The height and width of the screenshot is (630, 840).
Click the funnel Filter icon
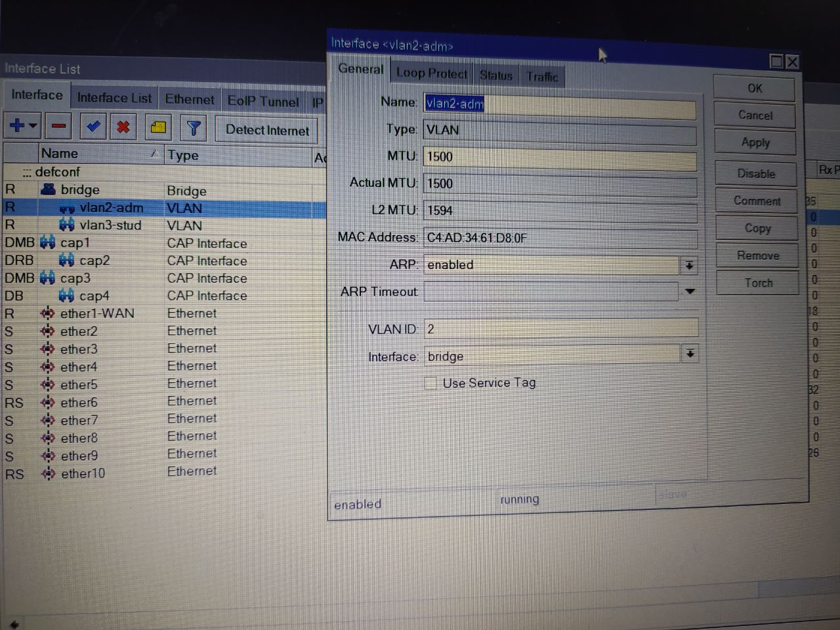(x=194, y=128)
